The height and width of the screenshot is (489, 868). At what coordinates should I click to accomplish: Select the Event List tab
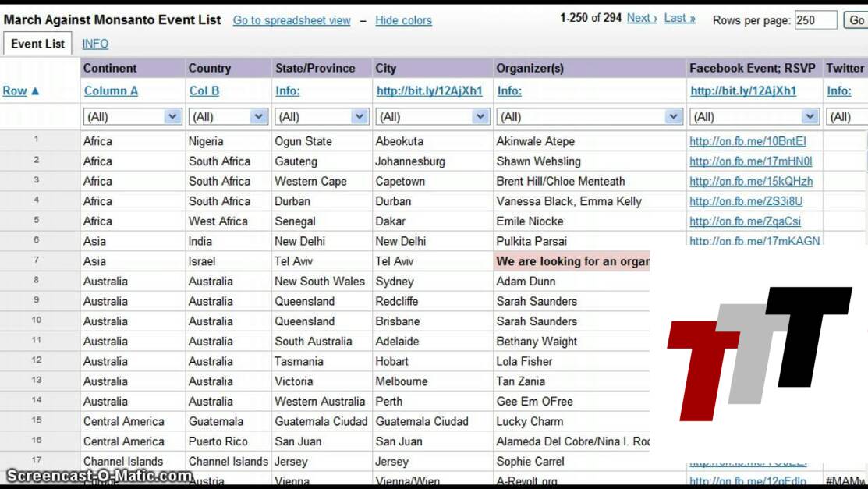coord(37,44)
